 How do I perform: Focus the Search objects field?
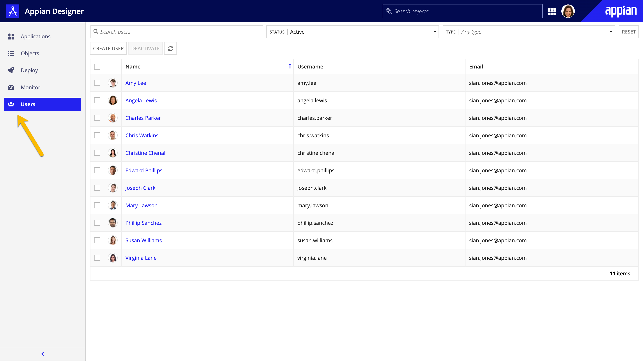(463, 11)
